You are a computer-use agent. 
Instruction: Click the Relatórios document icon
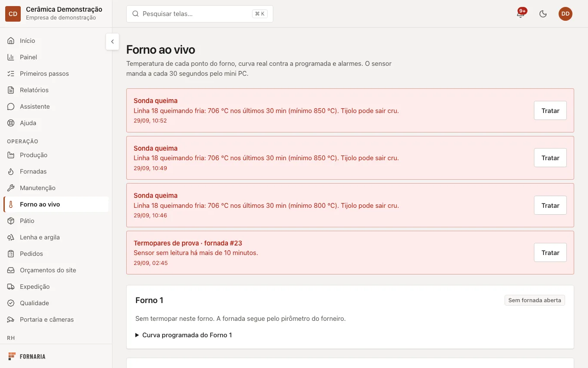[x=11, y=90]
